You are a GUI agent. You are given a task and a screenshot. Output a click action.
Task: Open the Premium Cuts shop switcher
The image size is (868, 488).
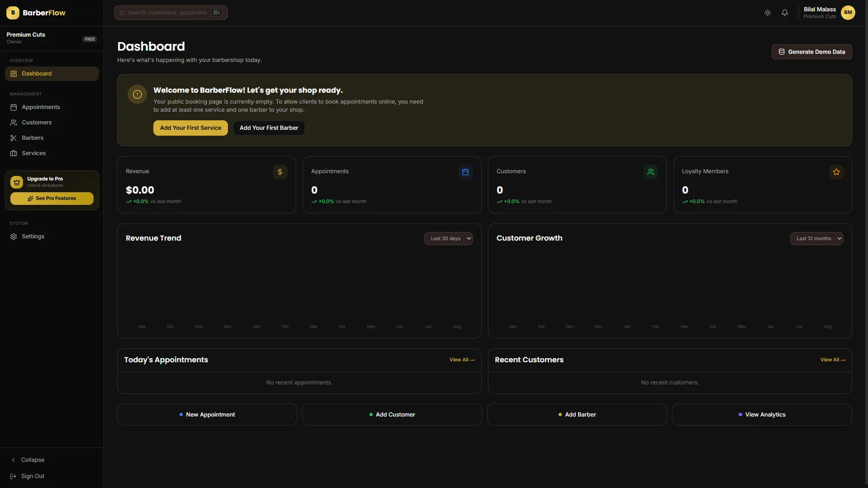tap(52, 38)
